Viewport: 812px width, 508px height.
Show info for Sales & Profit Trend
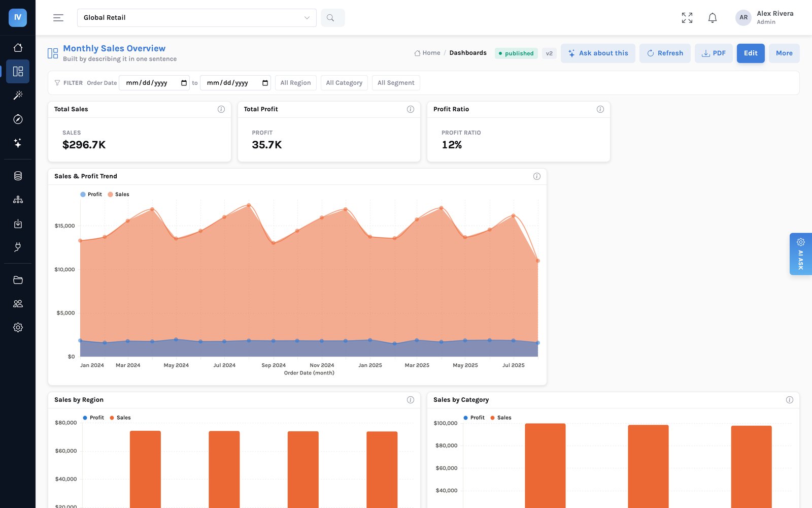point(537,176)
